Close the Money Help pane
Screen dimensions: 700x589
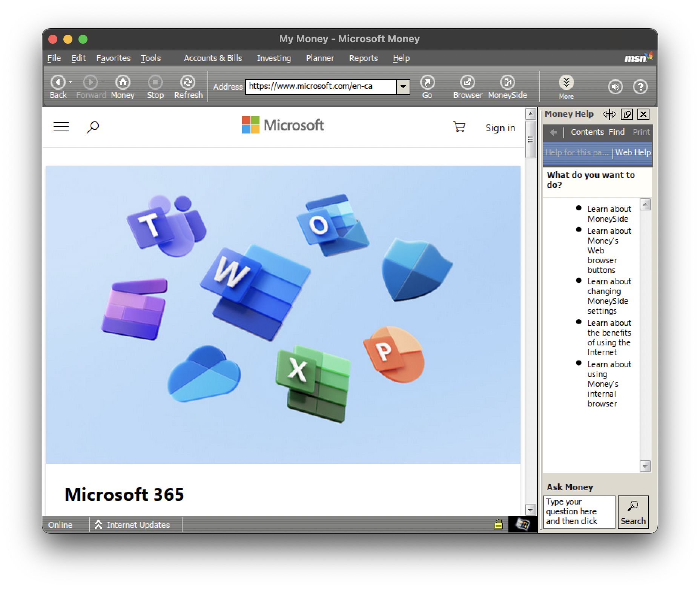pos(643,114)
